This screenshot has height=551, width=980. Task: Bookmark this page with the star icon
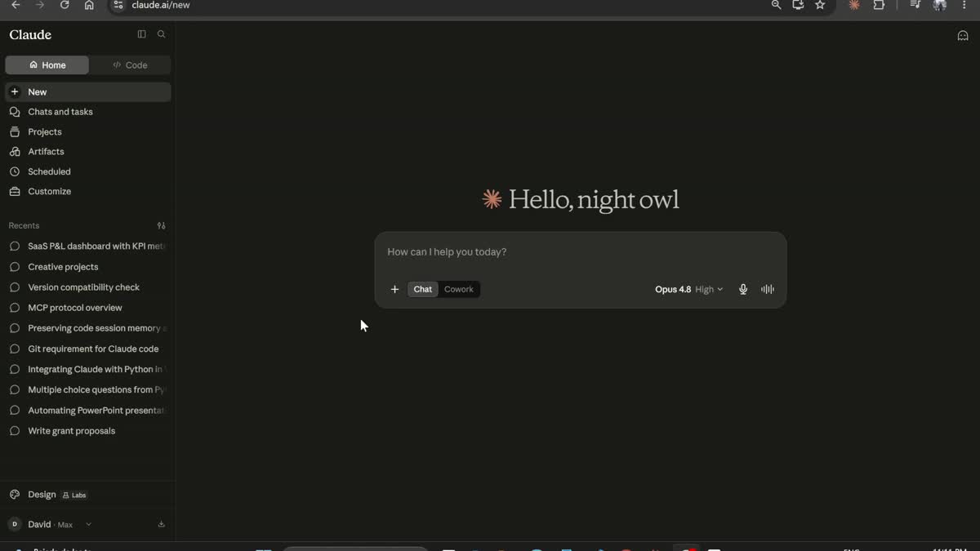click(x=820, y=5)
